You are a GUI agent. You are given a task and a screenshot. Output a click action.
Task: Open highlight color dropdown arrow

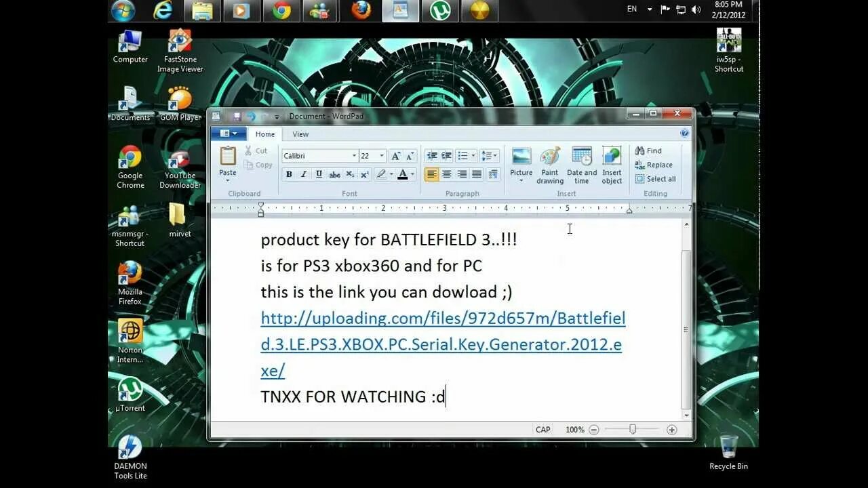pyautogui.click(x=391, y=174)
